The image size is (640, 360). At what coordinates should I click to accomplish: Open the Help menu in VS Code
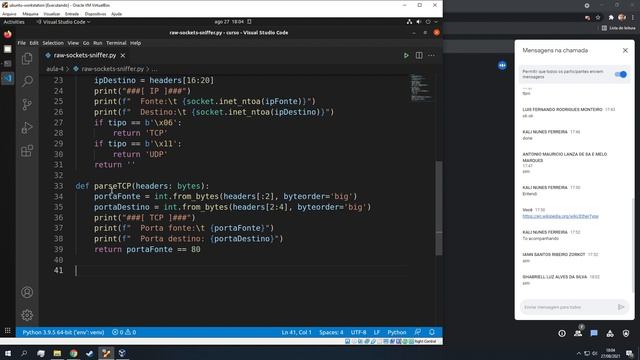pos(135,43)
